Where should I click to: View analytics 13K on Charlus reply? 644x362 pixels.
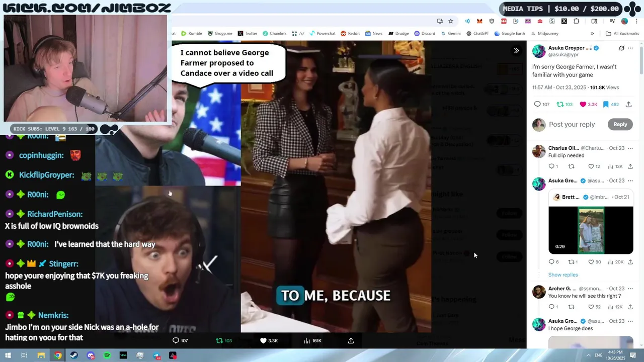point(615,166)
